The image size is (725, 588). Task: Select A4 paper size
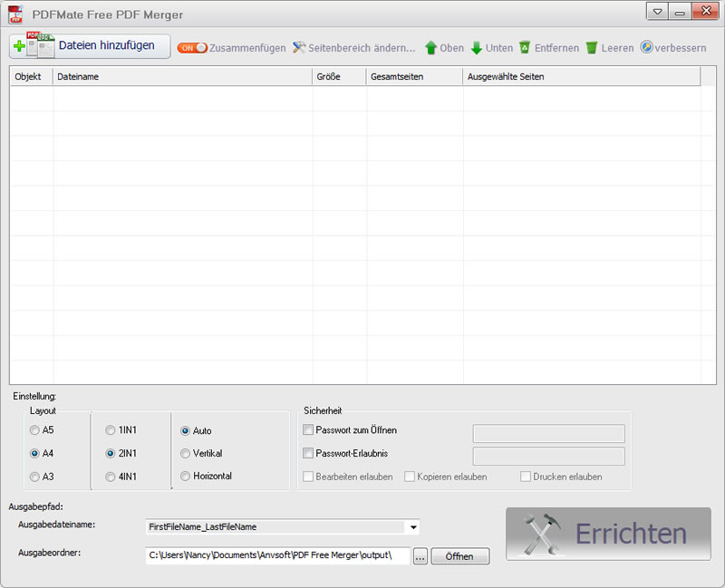tap(34, 454)
